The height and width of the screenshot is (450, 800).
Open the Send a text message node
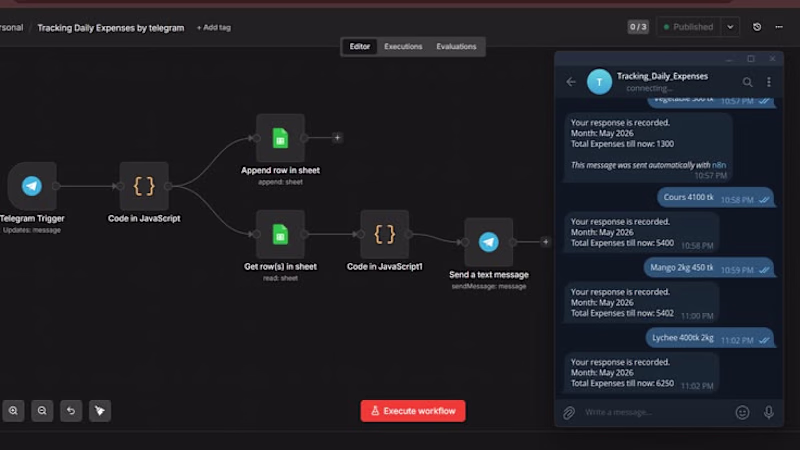(x=489, y=242)
